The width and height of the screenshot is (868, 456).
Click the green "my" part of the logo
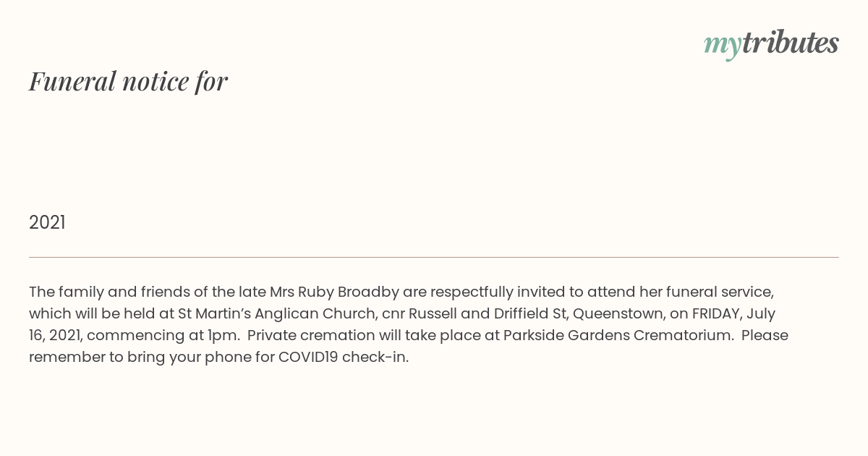pos(722,44)
